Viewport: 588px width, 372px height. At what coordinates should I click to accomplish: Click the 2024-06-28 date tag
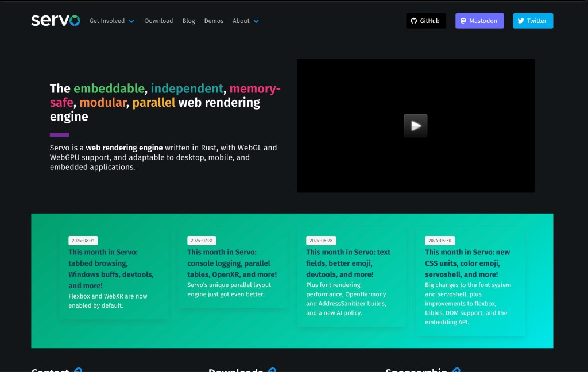(321, 241)
